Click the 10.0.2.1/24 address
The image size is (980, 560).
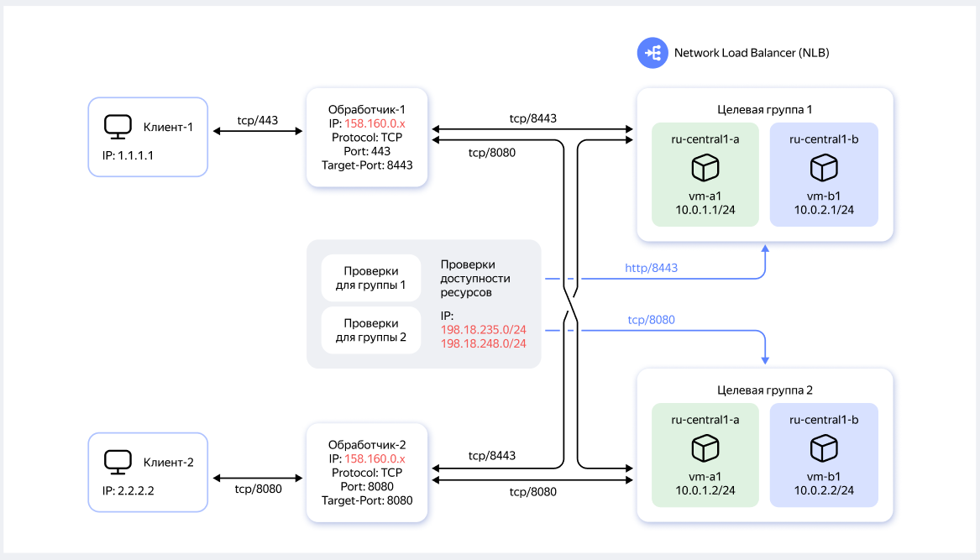pos(824,210)
